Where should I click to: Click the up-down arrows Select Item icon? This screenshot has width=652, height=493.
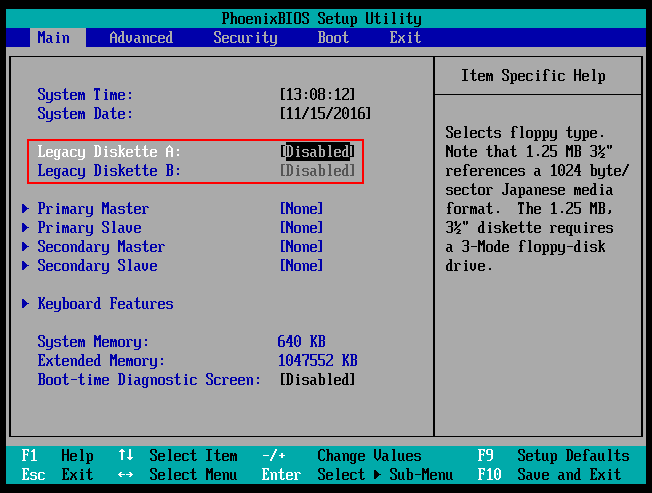[x=126, y=456]
